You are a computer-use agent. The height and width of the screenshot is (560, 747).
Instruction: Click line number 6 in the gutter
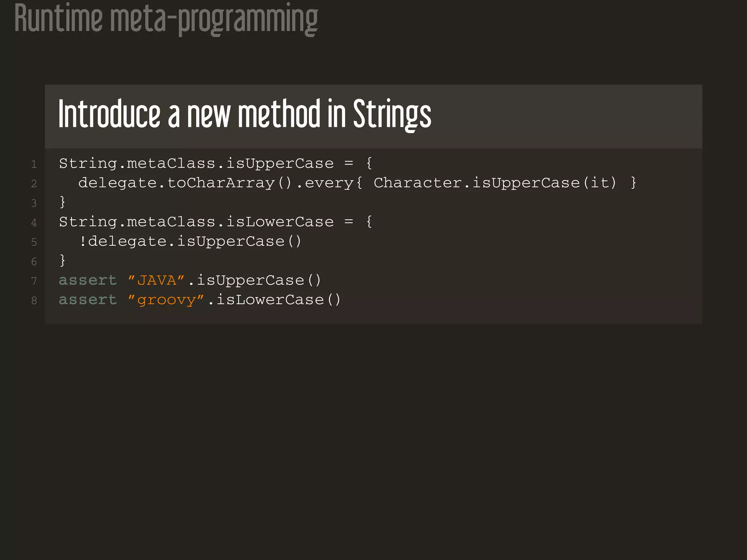tap(34, 261)
